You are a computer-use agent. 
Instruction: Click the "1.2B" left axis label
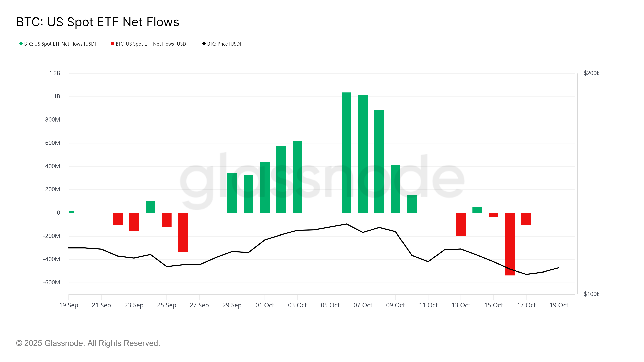[x=55, y=73]
